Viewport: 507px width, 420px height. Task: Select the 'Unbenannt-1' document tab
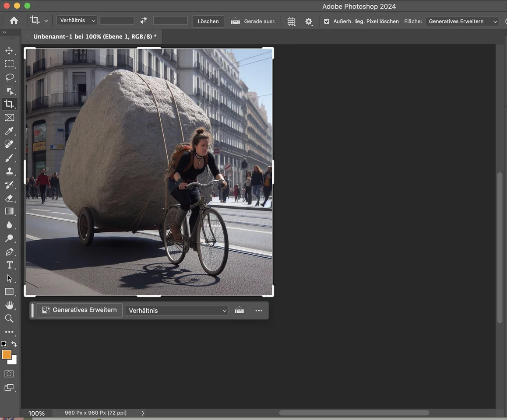click(95, 37)
